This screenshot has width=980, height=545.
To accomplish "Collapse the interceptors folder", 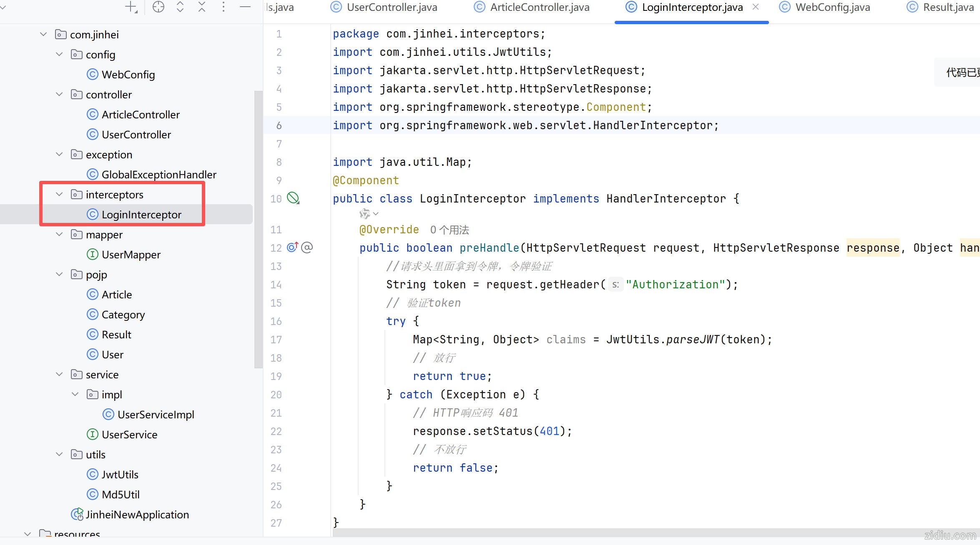I will (x=59, y=195).
